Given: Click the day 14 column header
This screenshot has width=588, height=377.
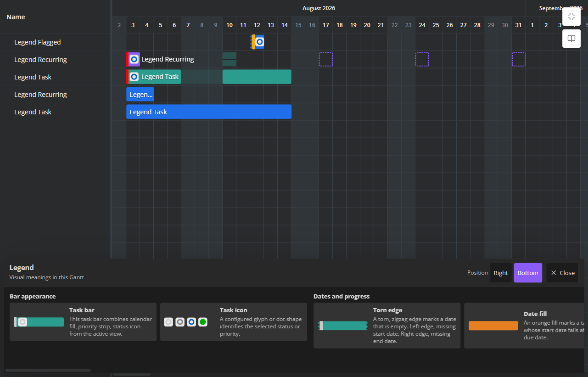Looking at the screenshot, I should coord(285,25).
